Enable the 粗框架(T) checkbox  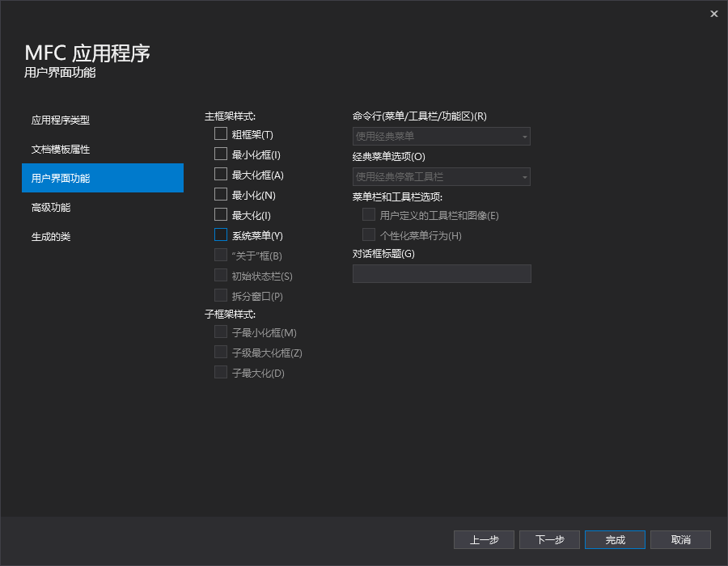click(221, 133)
